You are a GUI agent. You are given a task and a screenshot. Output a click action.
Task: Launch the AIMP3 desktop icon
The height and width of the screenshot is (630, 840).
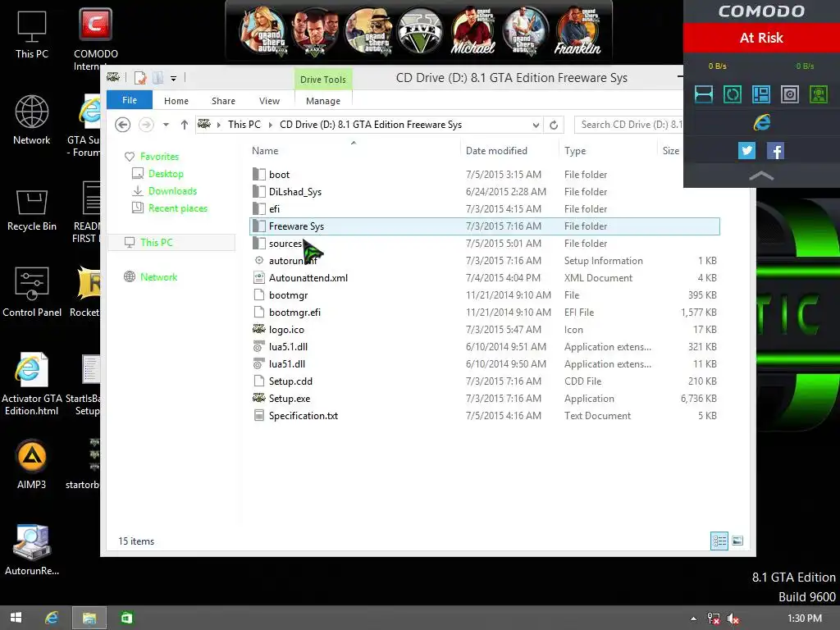coord(32,464)
